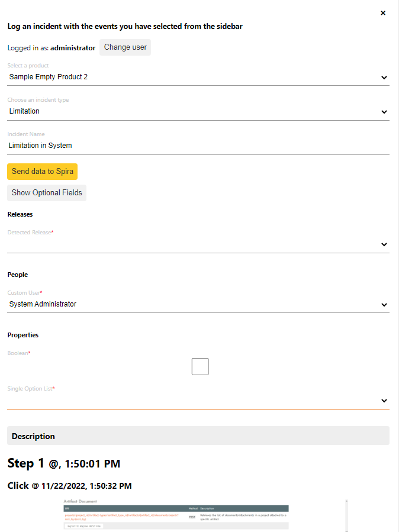Click Export to Rapise REST File in screenshot
The image size is (399, 532).
(x=84, y=525)
